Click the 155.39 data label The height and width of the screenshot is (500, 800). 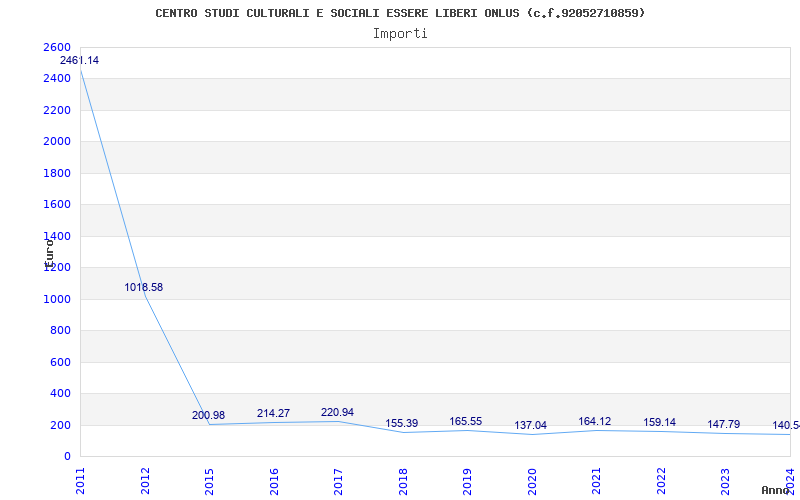coord(401,424)
